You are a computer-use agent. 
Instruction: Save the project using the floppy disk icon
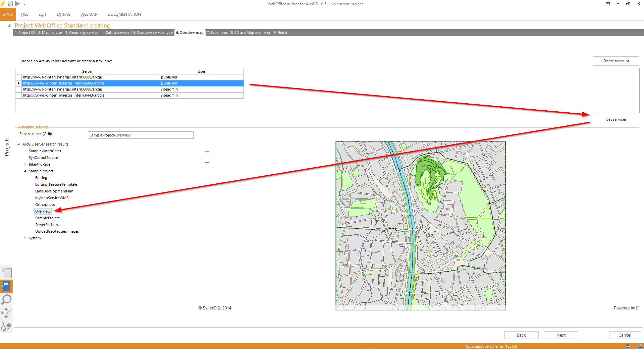coord(10,4)
